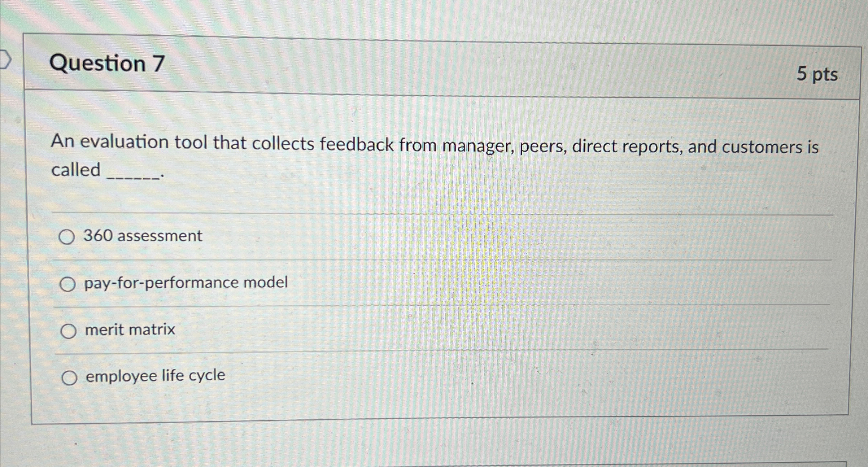Click the pay-for-performance model text label
Screen dimensions: 868x467
point(186,283)
